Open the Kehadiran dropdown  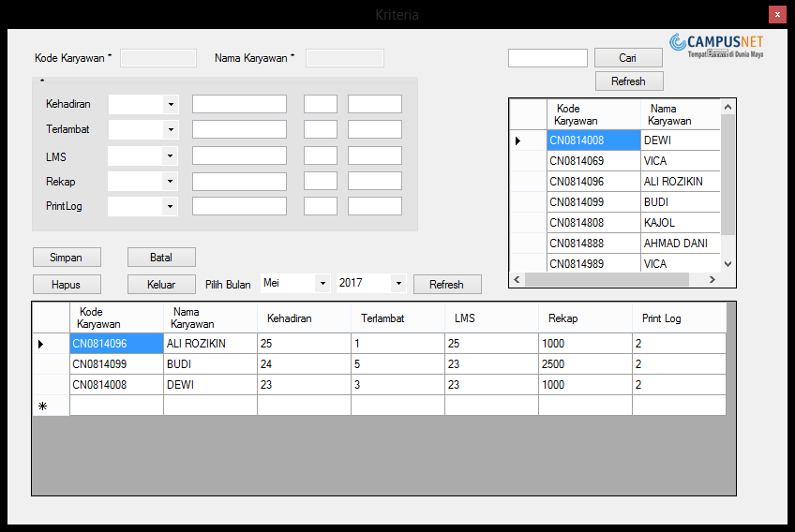point(171,104)
